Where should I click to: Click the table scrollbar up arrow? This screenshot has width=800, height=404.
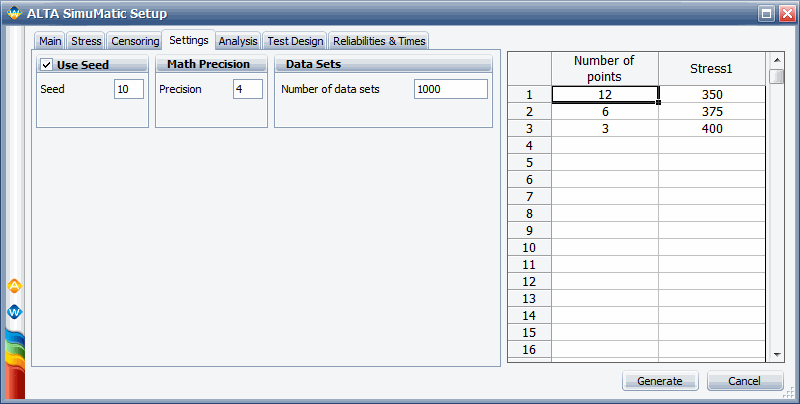pos(777,60)
